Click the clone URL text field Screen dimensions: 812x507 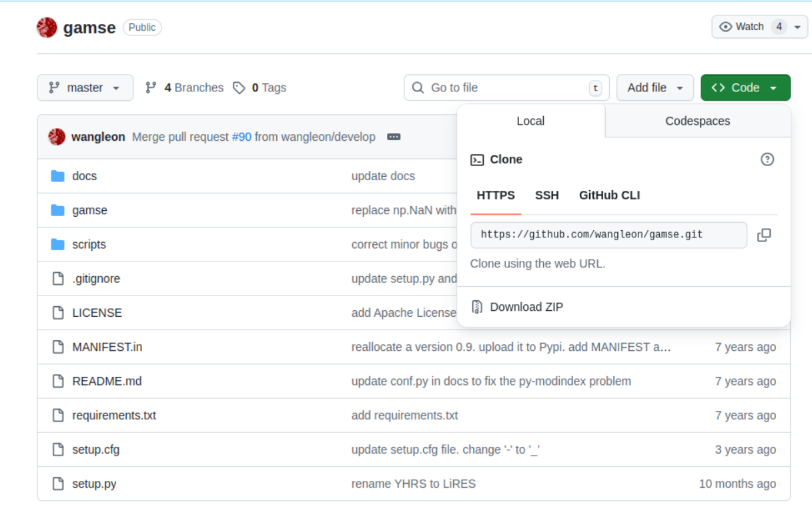[608, 235]
